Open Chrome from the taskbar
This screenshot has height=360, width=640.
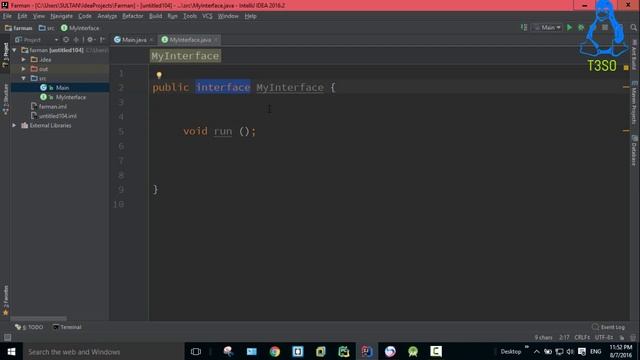pyautogui.click(x=275, y=351)
